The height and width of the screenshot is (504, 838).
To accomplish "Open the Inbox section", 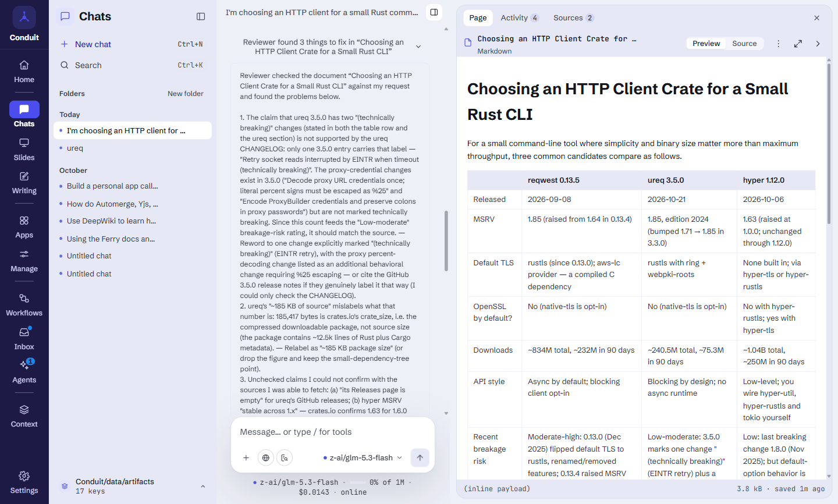I will click(24, 339).
